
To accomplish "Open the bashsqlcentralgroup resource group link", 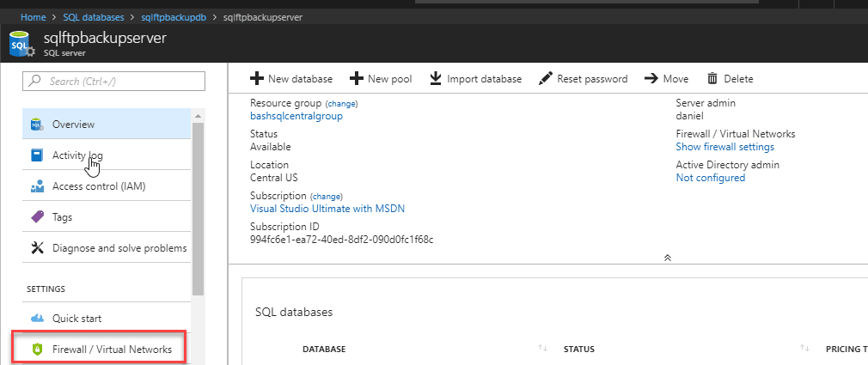I will (x=296, y=116).
